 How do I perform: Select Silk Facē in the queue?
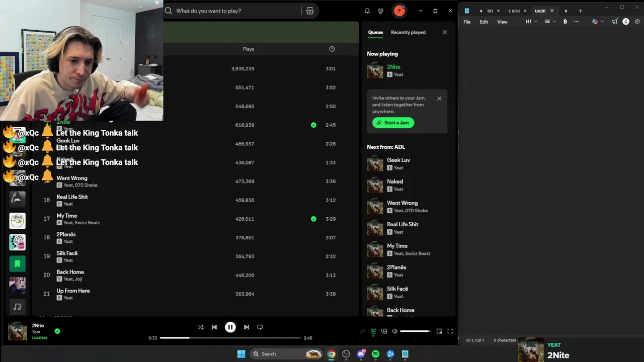point(408,292)
